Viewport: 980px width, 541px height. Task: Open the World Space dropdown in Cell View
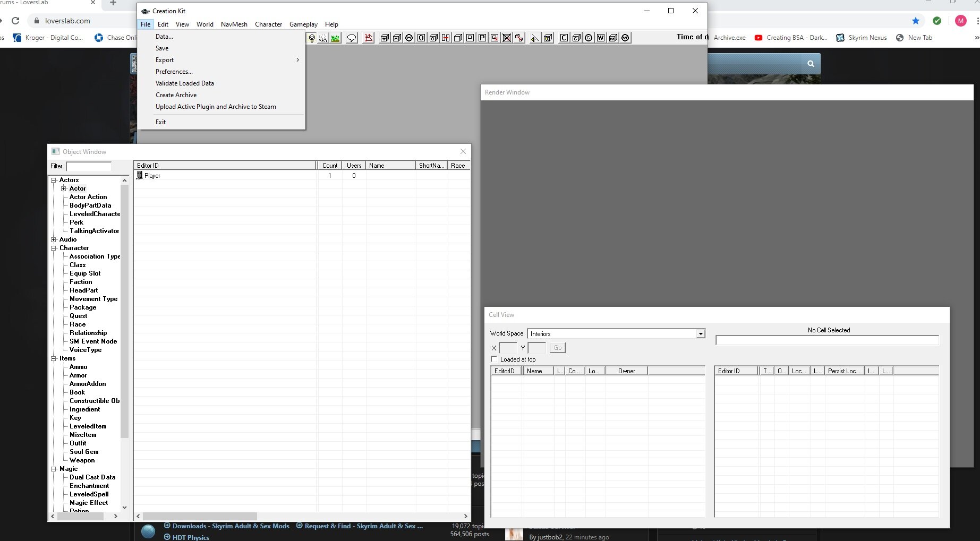701,334
